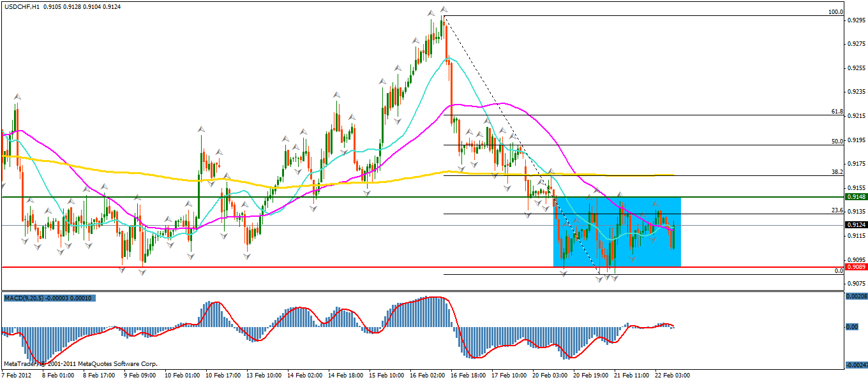The height and width of the screenshot is (380, 868).
Task: Click the Fibonacci 0.0 level label
Action: pyautogui.click(x=839, y=270)
